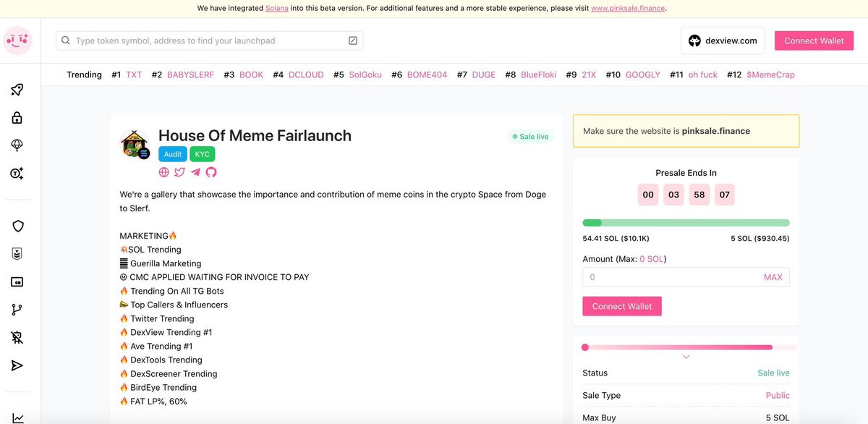Viewport: 868px width, 424px height.
Task: Open trending token 21X
Action: (589, 75)
